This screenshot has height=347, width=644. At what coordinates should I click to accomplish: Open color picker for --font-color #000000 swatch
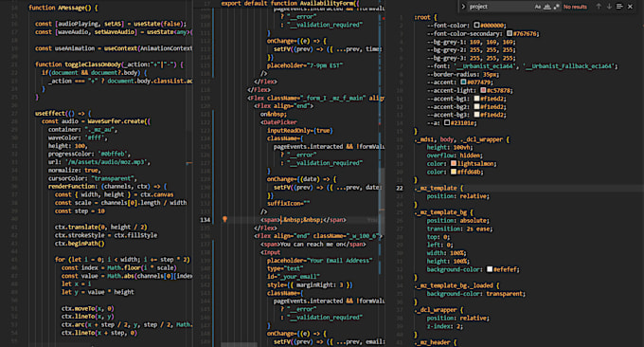[476, 25]
